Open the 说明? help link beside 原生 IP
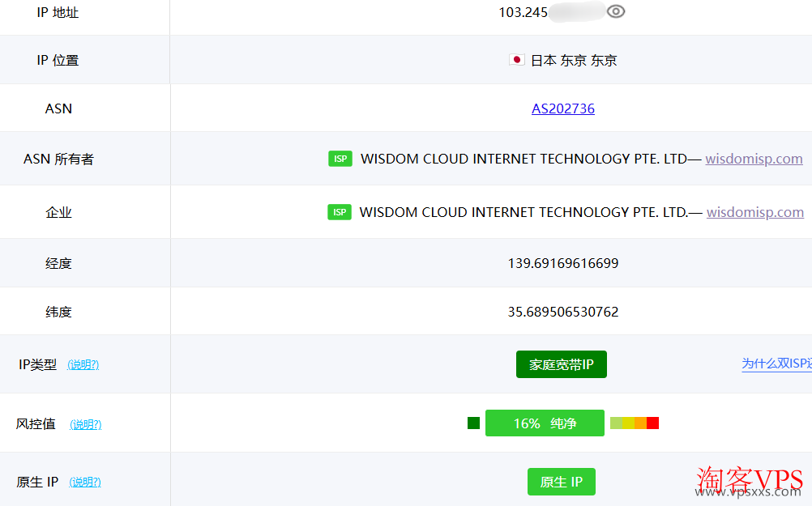812x506 pixels. (85, 483)
